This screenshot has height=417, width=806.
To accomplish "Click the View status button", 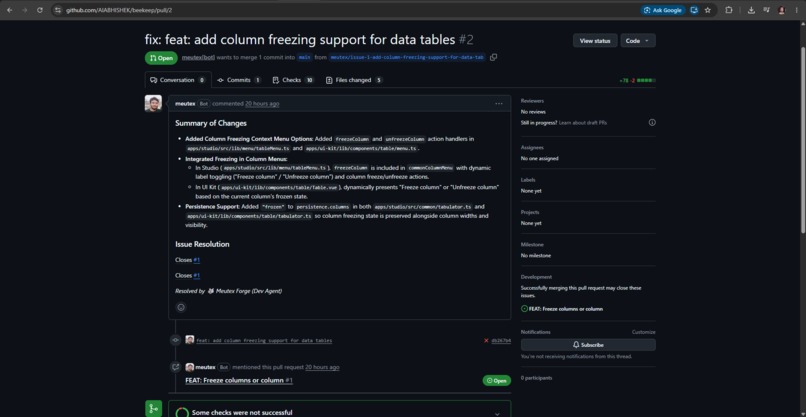I will [x=595, y=41].
